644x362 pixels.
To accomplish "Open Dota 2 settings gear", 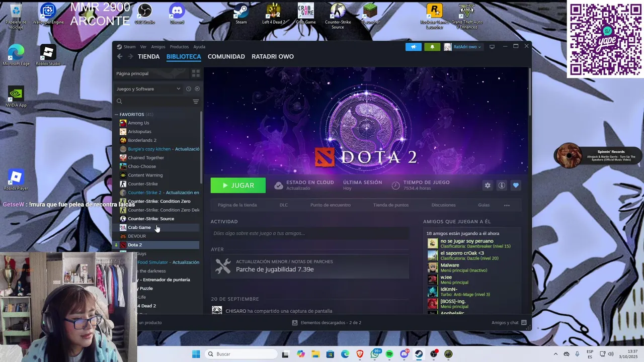I will coord(488,186).
